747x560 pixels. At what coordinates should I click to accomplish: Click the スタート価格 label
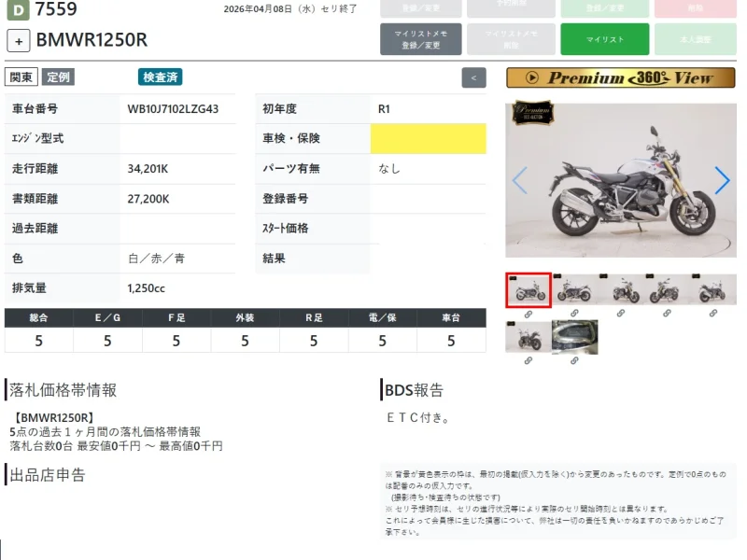[x=286, y=228]
